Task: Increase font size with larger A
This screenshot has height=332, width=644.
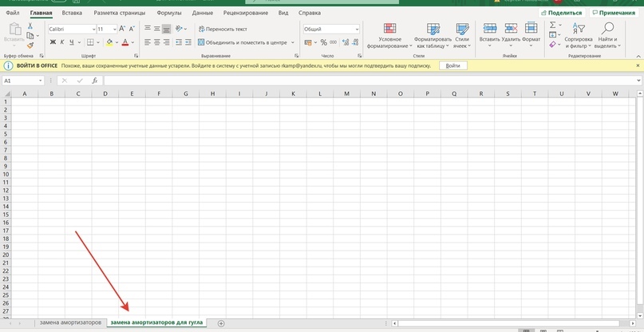Action: tap(122, 29)
